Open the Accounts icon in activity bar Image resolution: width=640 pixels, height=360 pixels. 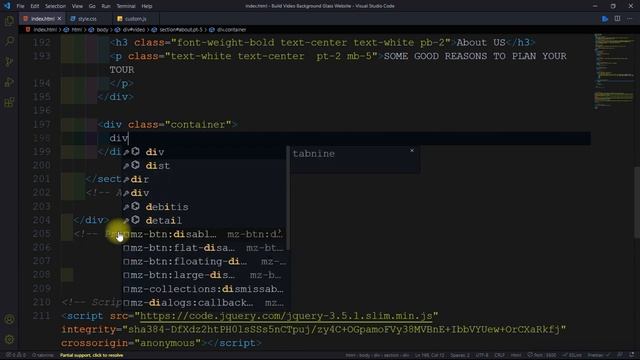click(9, 319)
